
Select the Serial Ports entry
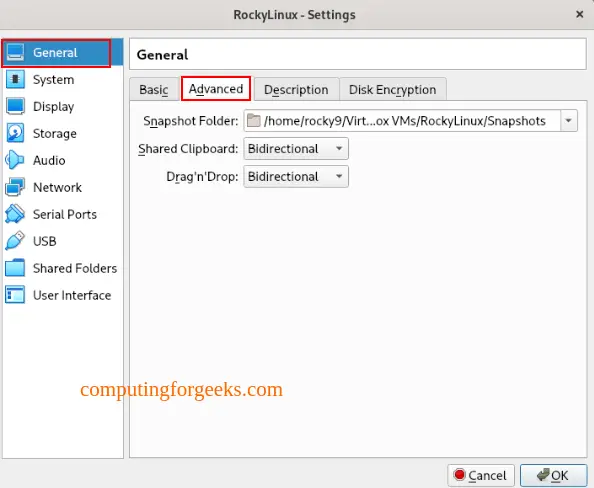coord(65,214)
